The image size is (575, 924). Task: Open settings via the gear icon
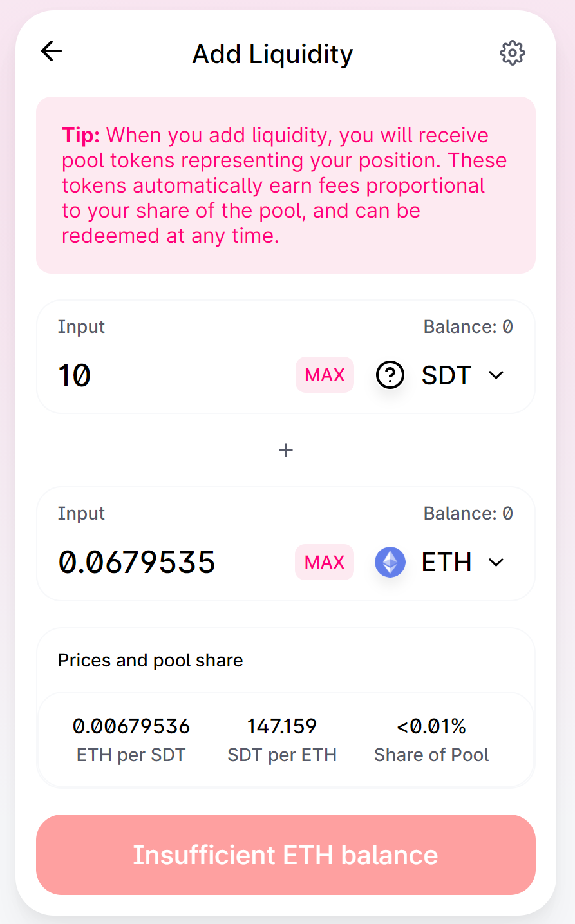(513, 53)
